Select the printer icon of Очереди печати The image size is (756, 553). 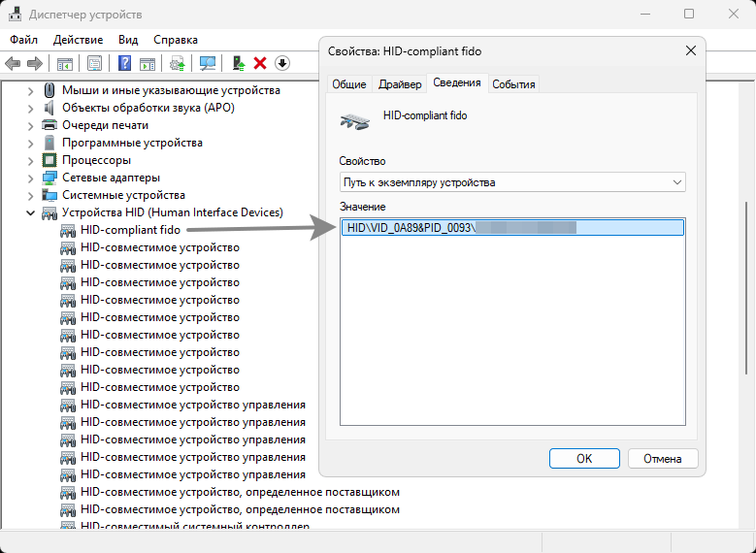coord(49,125)
